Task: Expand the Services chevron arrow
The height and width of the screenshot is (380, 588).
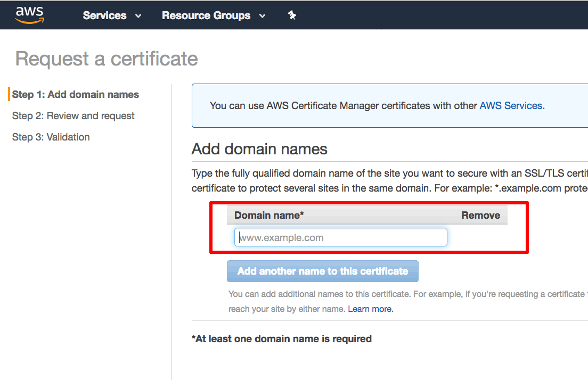Action: (138, 16)
